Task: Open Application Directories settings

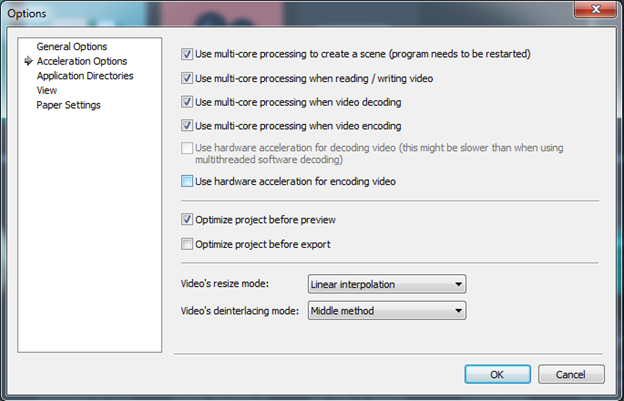Action: pos(85,76)
